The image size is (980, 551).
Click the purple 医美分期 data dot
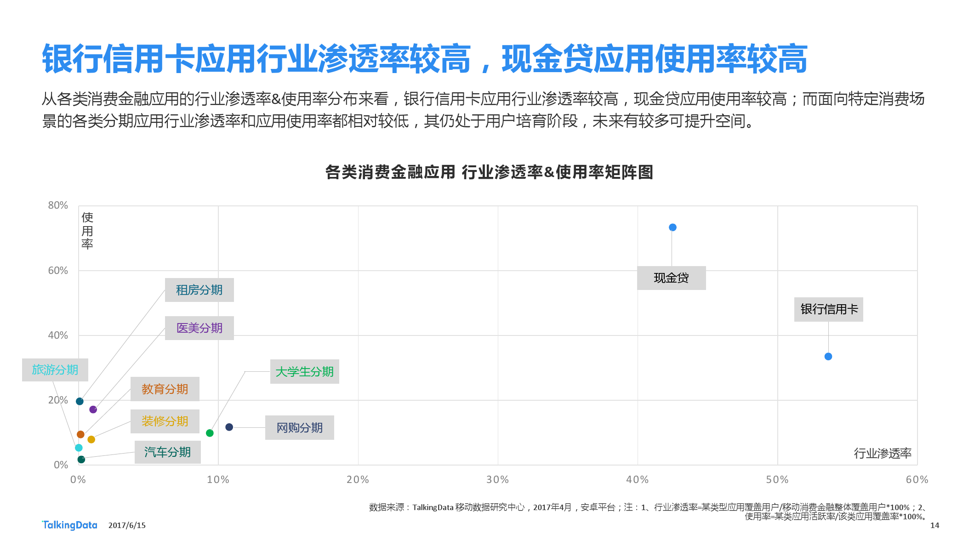click(x=93, y=409)
